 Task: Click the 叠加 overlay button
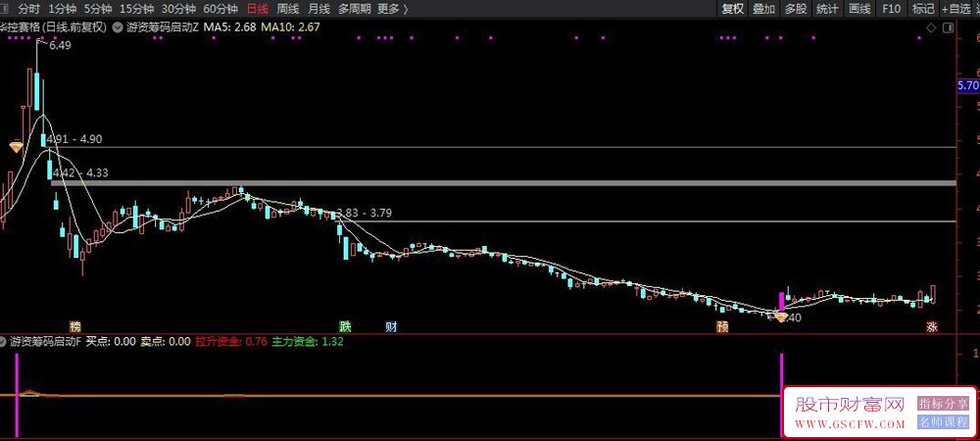(x=763, y=9)
